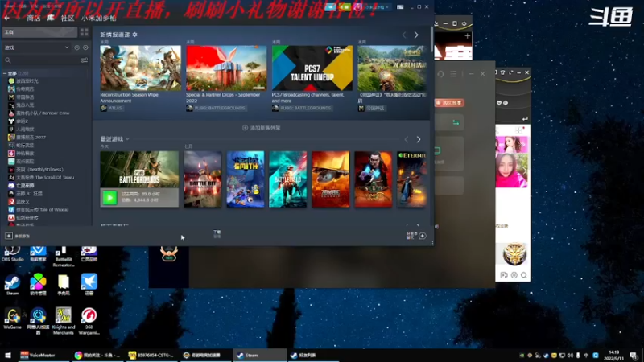Select DeathlyStillness in the games list
The image size is (644, 362).
tap(39, 169)
